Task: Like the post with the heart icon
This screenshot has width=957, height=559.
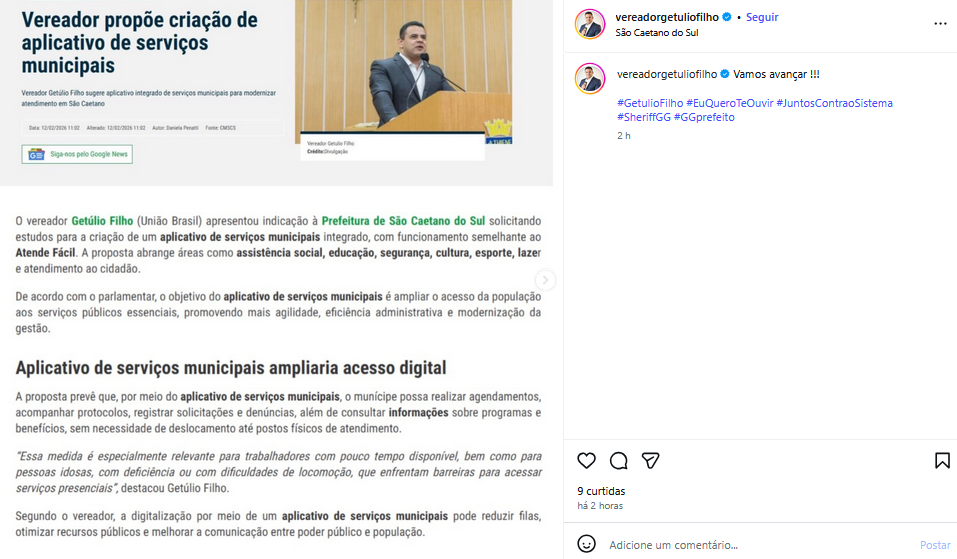Action: click(586, 461)
